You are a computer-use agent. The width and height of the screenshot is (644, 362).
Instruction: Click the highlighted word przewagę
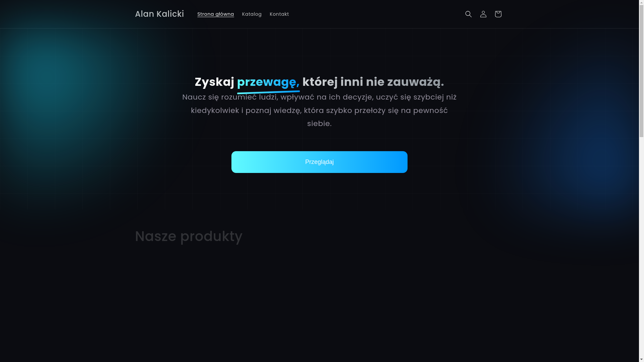[x=268, y=82]
